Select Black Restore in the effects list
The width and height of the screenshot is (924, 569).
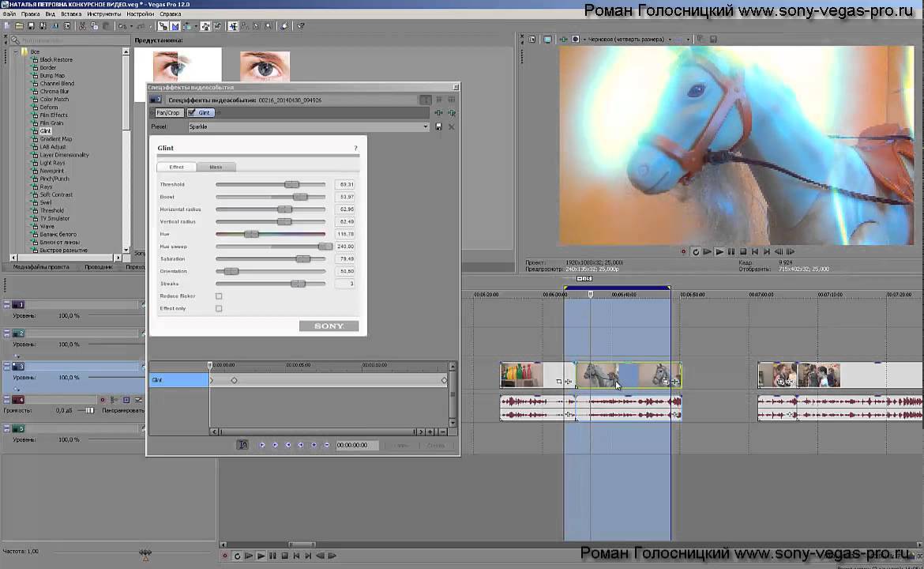click(56, 59)
